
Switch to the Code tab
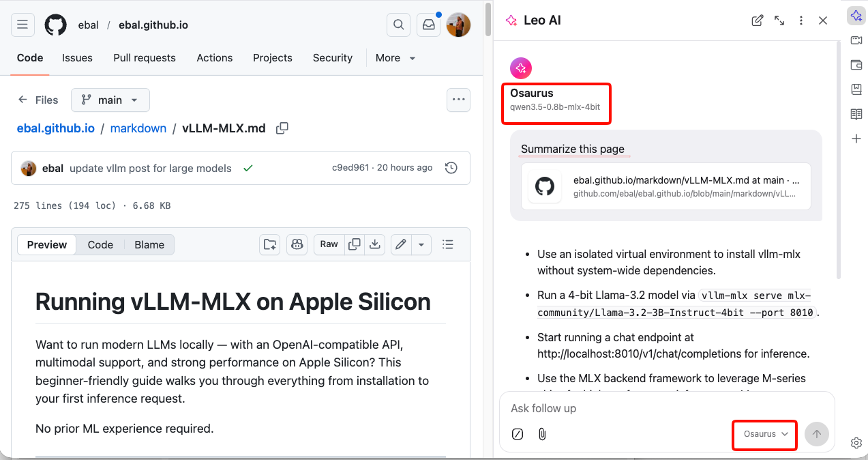click(x=30, y=58)
